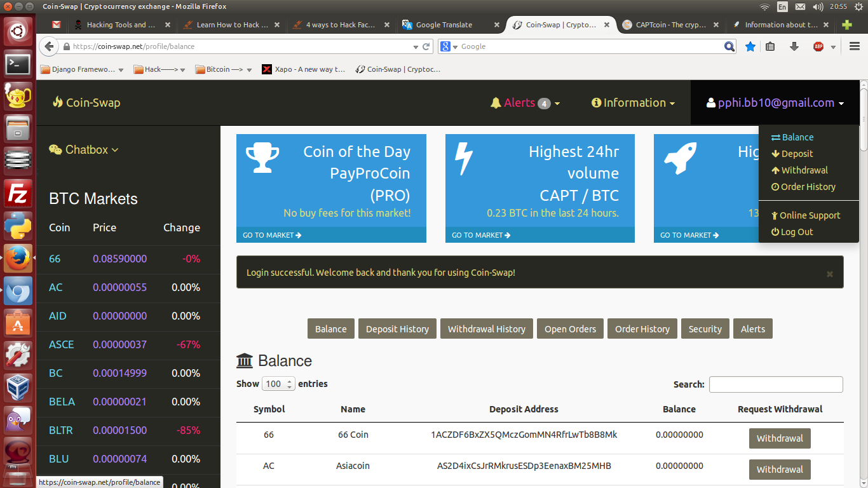Click the volume indicator in the top panel
This screenshot has height=488, width=868.
pos(818,6)
